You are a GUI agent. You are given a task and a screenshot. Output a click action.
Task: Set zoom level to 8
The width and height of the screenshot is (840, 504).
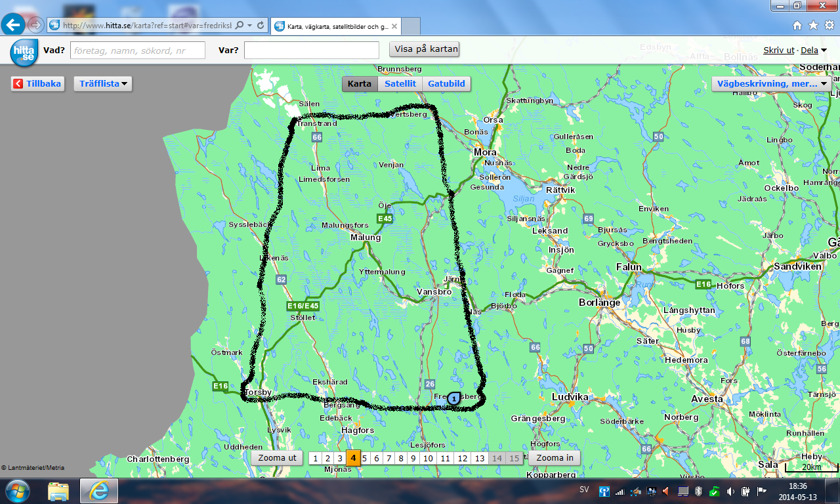pyautogui.click(x=401, y=459)
